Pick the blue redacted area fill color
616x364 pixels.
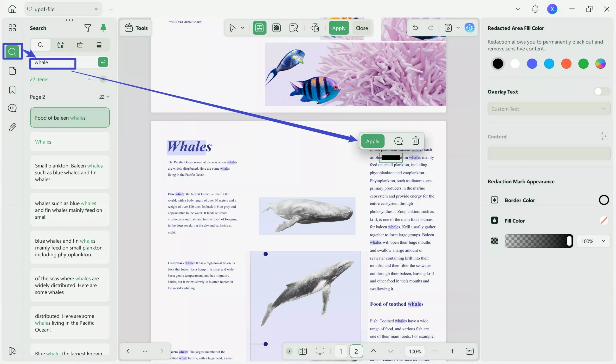[x=532, y=63]
